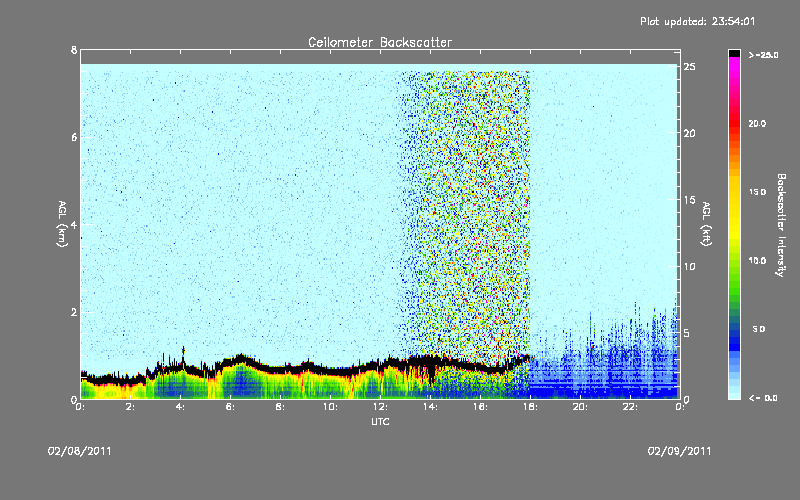Click the "Plot updated: 23:54:01" timestamp
Viewport: 800px width, 500px height.
697,21
